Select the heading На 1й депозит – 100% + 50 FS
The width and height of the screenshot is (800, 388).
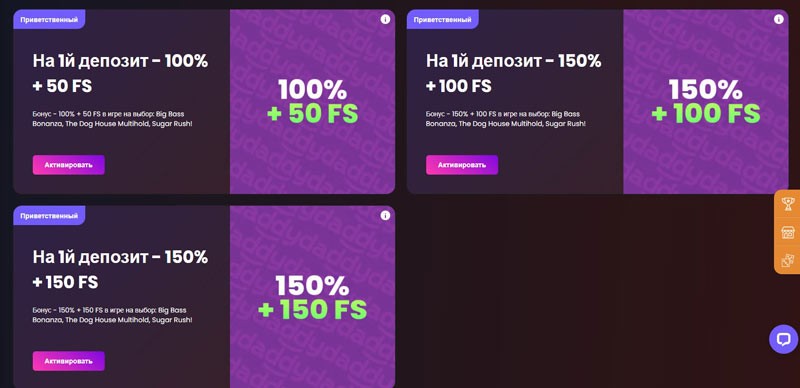(120, 74)
